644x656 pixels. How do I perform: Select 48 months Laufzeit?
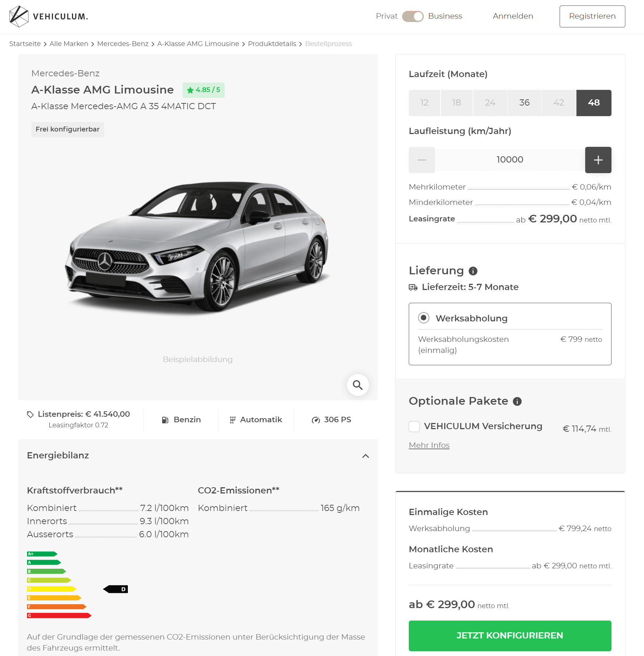tap(594, 103)
